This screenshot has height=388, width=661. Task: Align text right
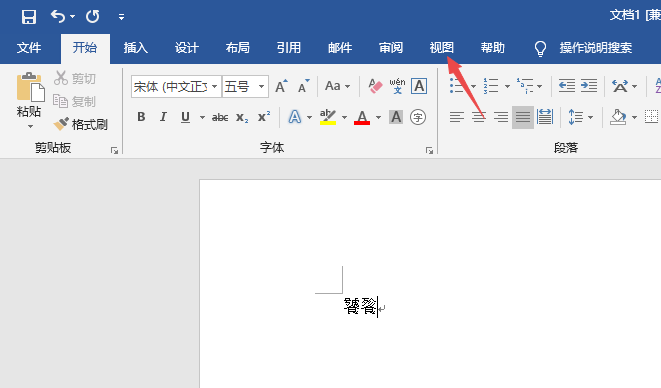[501, 117]
